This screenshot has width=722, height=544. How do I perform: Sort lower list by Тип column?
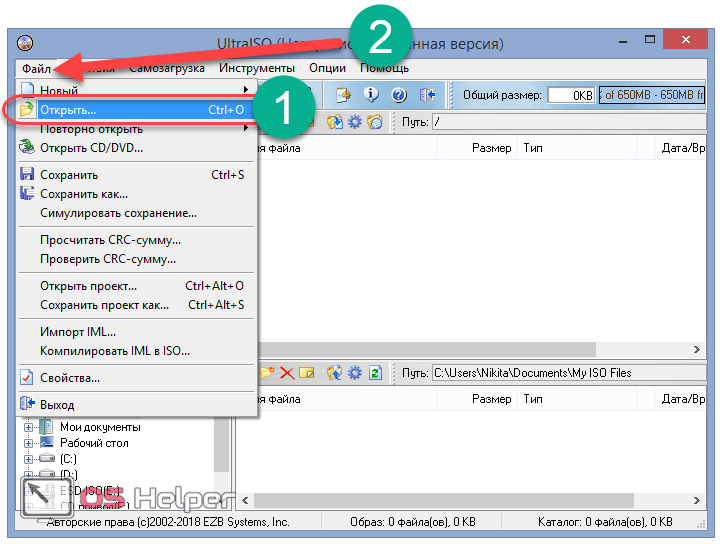click(576, 399)
